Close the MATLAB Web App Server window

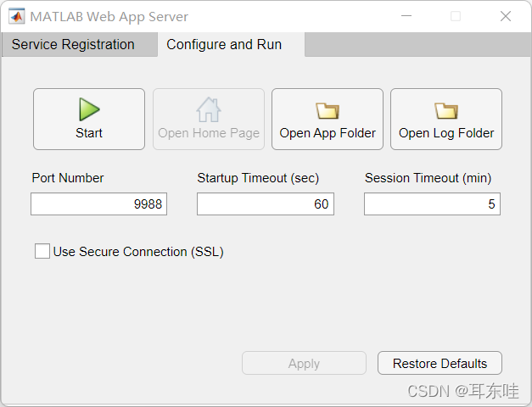[506, 16]
